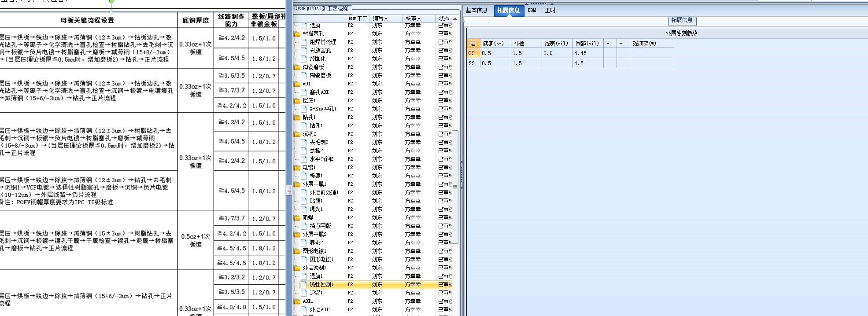Select the 外层AOI1 process step

point(320,309)
